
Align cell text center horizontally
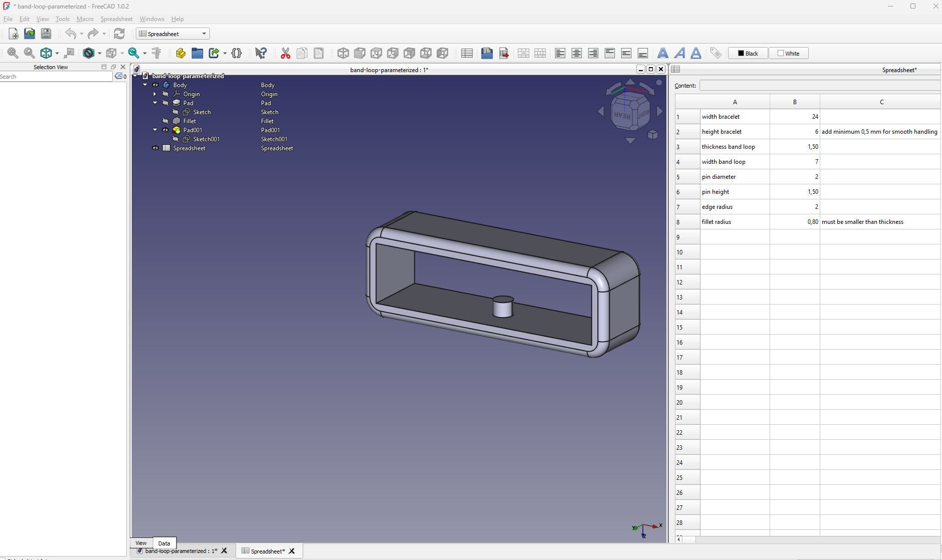[577, 53]
